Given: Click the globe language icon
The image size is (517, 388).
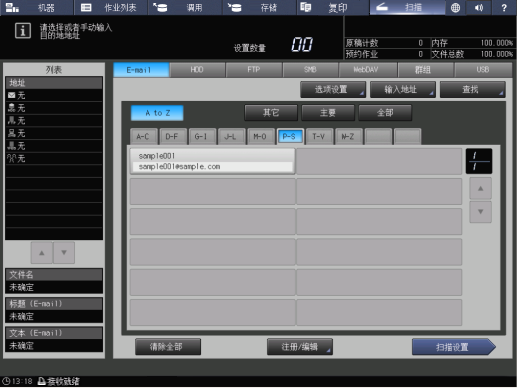Looking at the screenshot, I should [x=455, y=7].
